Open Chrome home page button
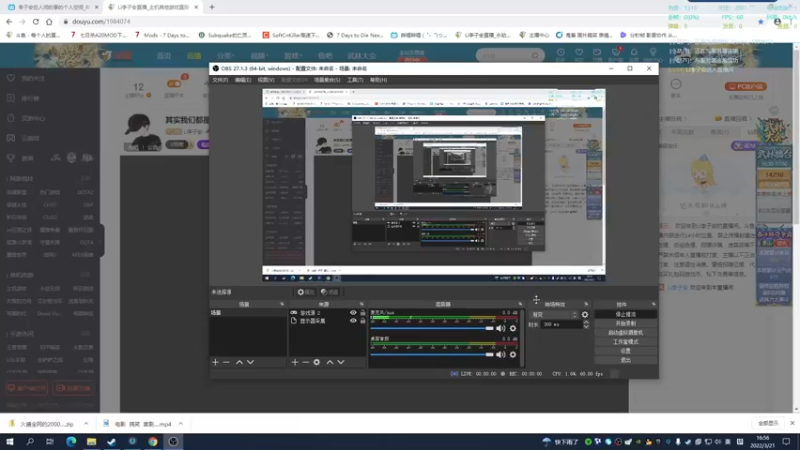The image size is (800, 450). [49, 21]
